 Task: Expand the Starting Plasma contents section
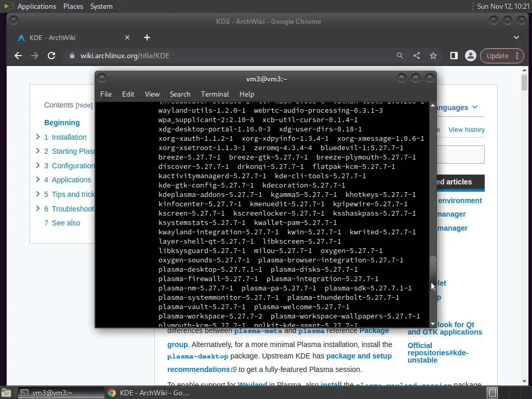click(37, 151)
